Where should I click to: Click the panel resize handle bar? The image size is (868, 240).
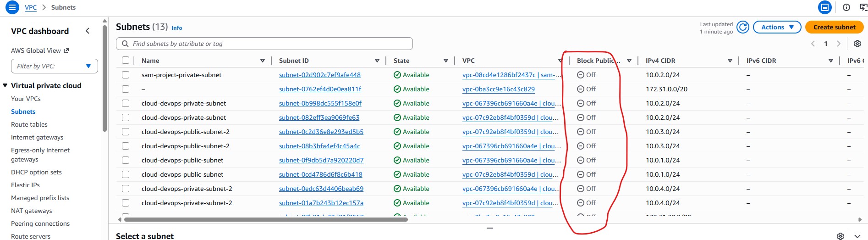490,228
